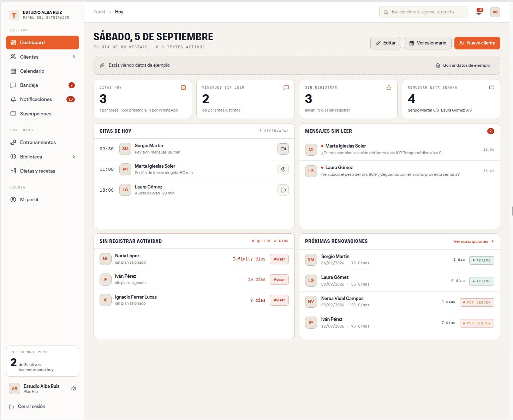Open the Dashboard section in sidebar
Screen dimensions: 513x420
[42, 42]
